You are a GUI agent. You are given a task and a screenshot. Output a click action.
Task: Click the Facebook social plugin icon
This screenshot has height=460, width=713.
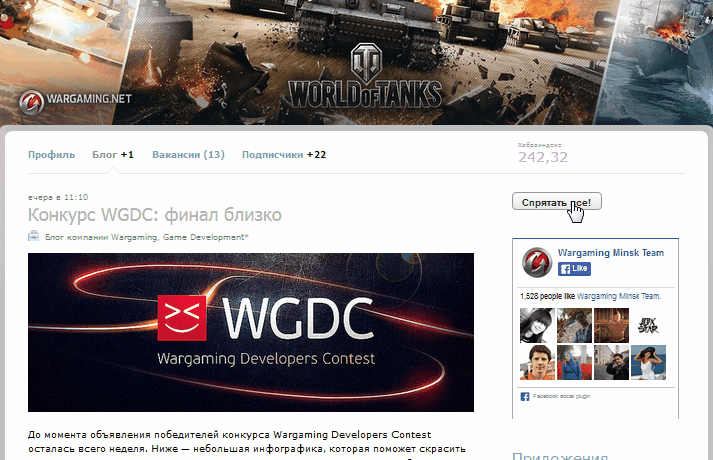525,396
